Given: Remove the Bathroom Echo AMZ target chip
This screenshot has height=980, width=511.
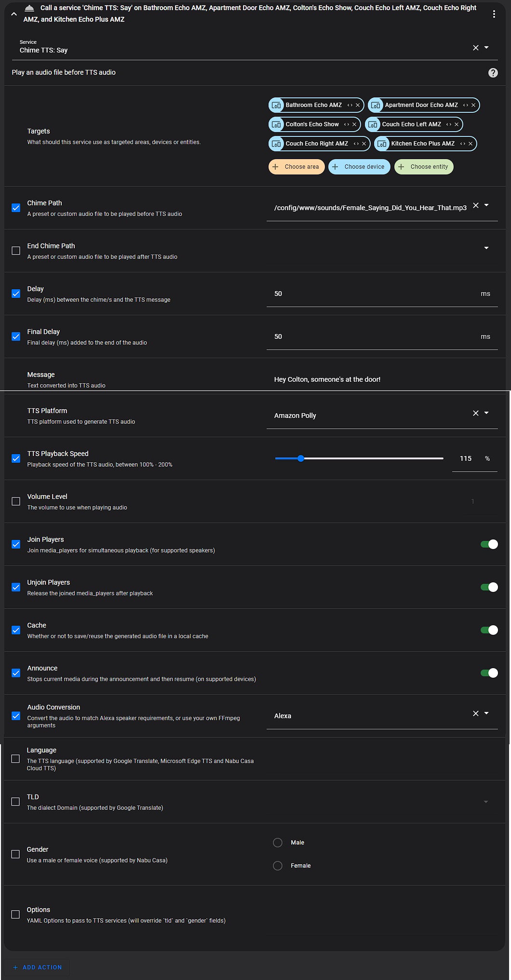Looking at the screenshot, I should pyautogui.click(x=358, y=105).
